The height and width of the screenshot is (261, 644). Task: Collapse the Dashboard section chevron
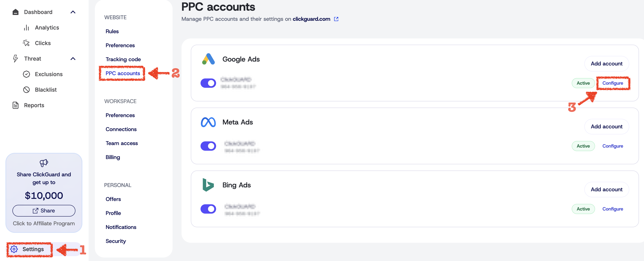pyautogui.click(x=73, y=12)
